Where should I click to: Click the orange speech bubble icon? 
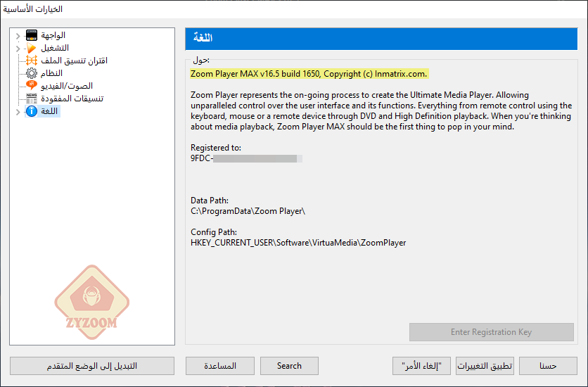coord(32,86)
